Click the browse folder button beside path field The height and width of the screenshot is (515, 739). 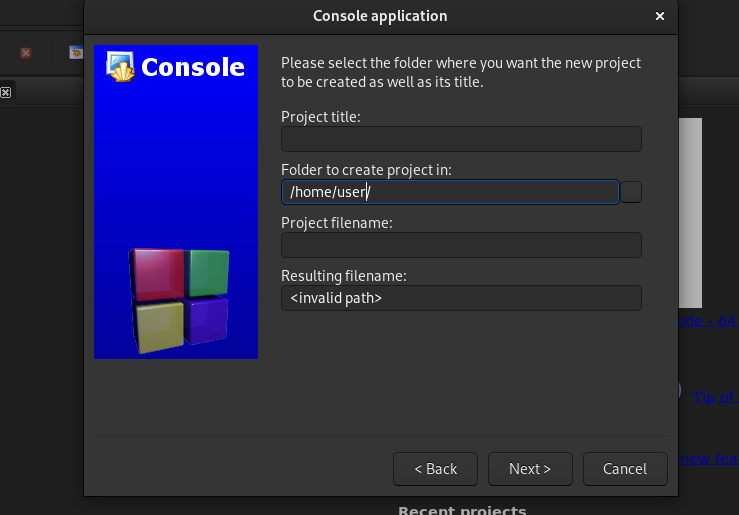pos(631,192)
